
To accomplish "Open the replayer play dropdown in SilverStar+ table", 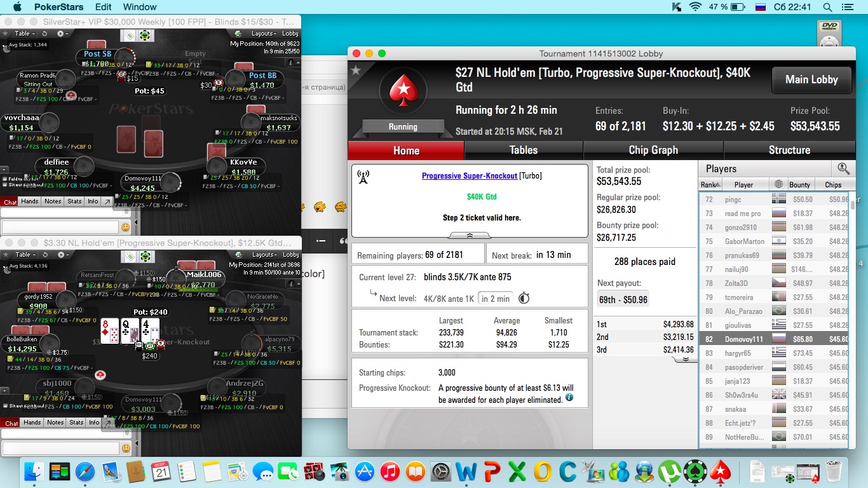I will [x=63, y=34].
